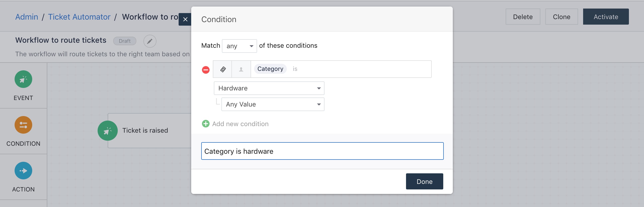The image size is (644, 207).
Task: Click the green Event icon in sidebar
Action: (x=23, y=79)
